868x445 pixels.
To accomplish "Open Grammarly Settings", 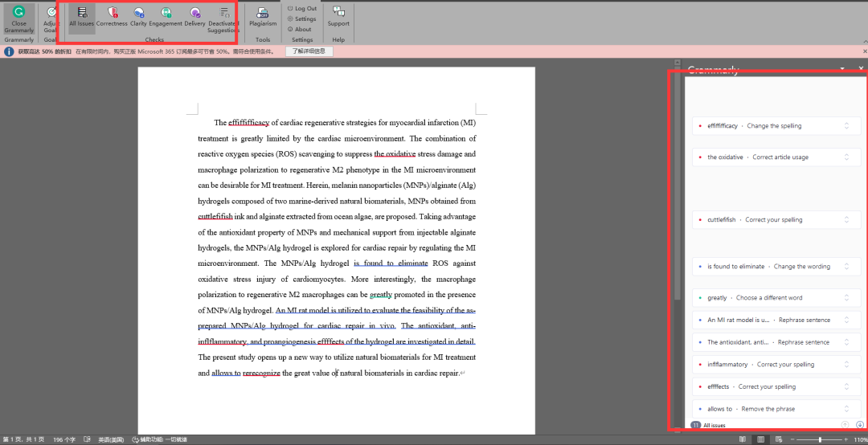I will [x=301, y=18].
